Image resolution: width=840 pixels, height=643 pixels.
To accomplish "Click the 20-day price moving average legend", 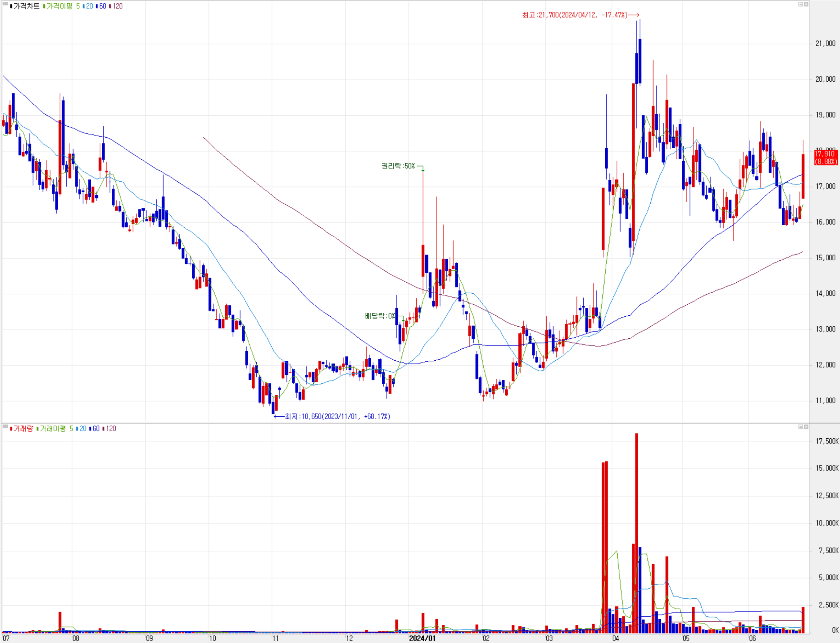I will coord(89,6).
